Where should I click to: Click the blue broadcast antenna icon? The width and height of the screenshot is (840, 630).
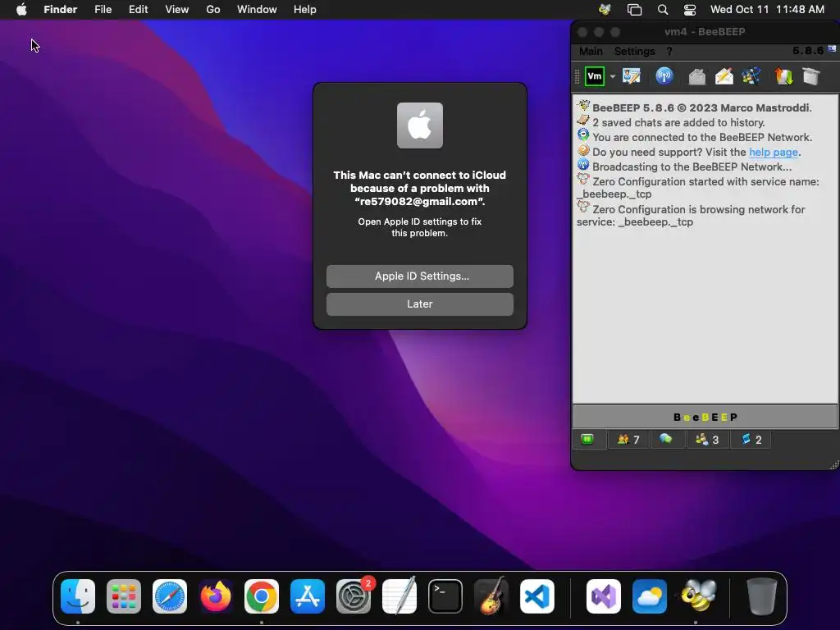[664, 76]
